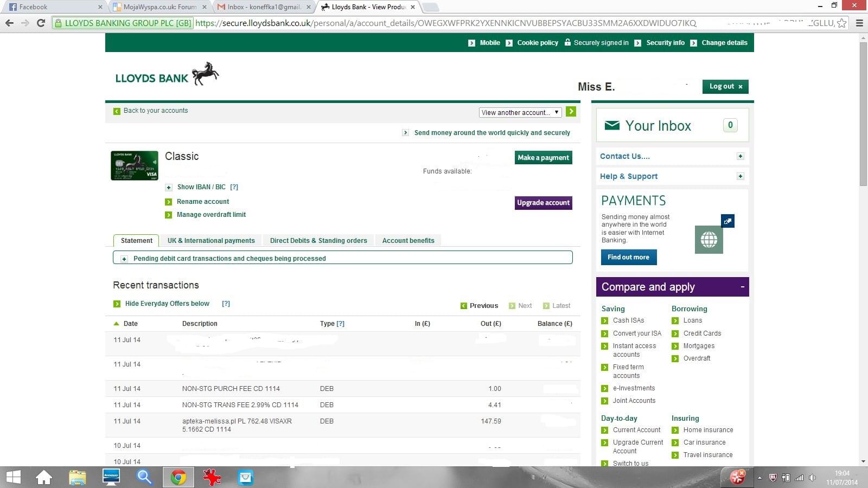The image size is (868, 488).
Task: Click the page vertical scrollbar thumb
Action: point(863,114)
